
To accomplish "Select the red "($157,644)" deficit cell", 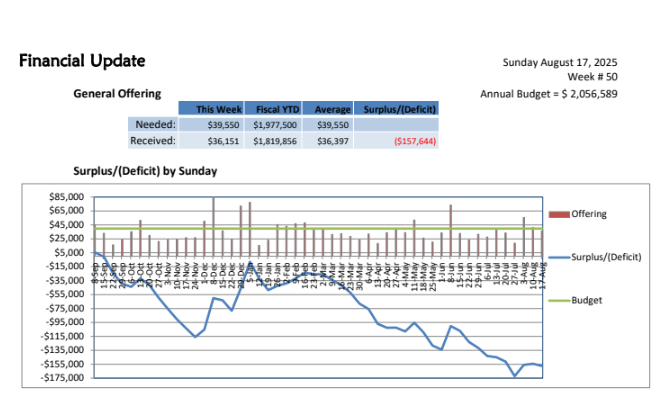I will click(396, 141).
